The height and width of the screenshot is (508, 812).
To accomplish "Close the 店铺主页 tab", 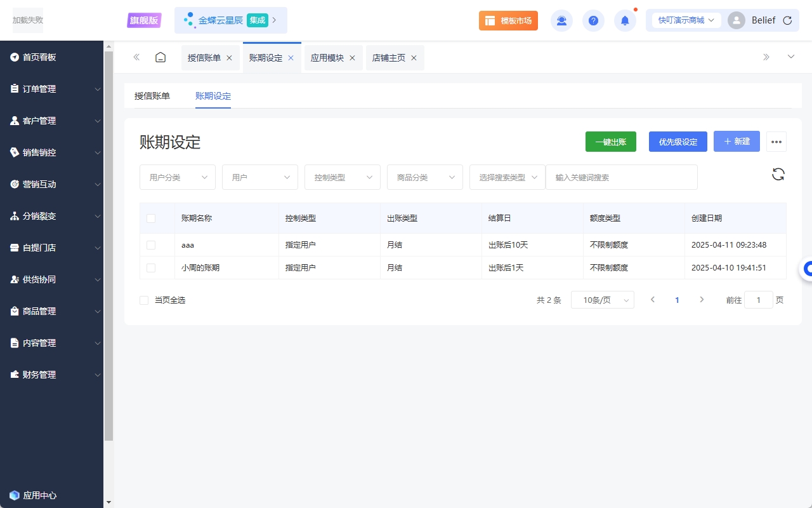I will coord(414,58).
